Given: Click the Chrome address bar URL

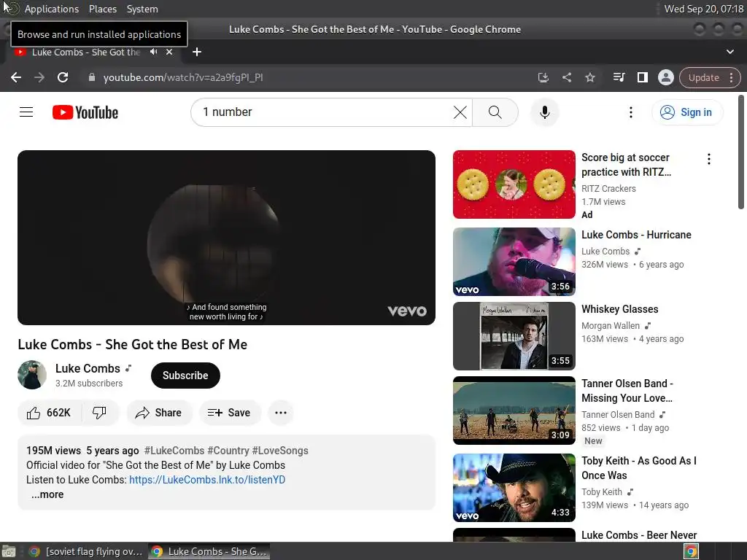Looking at the screenshot, I should pos(183,77).
